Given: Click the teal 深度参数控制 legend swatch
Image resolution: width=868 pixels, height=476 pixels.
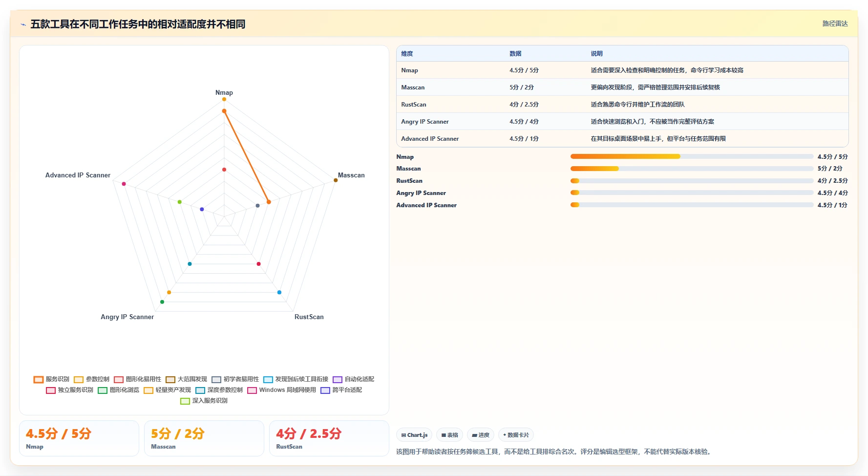Looking at the screenshot, I should (x=200, y=390).
